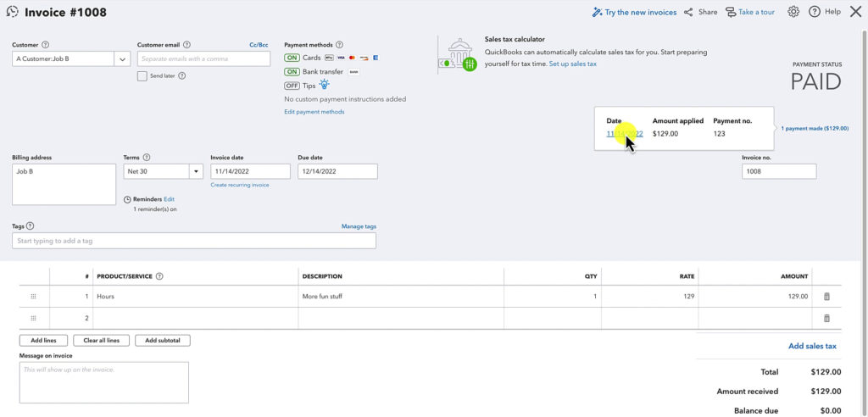Open the 1 payment made link
The image size is (868, 417).
click(814, 129)
